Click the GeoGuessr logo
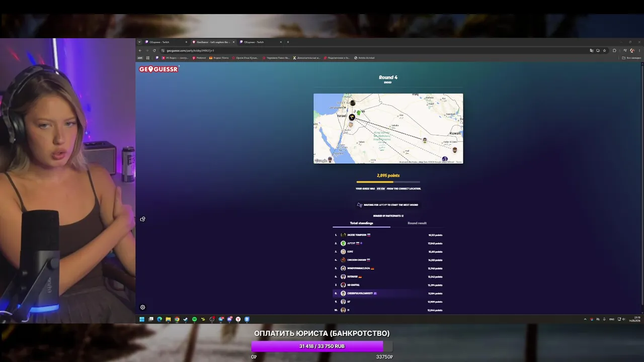 158,69
